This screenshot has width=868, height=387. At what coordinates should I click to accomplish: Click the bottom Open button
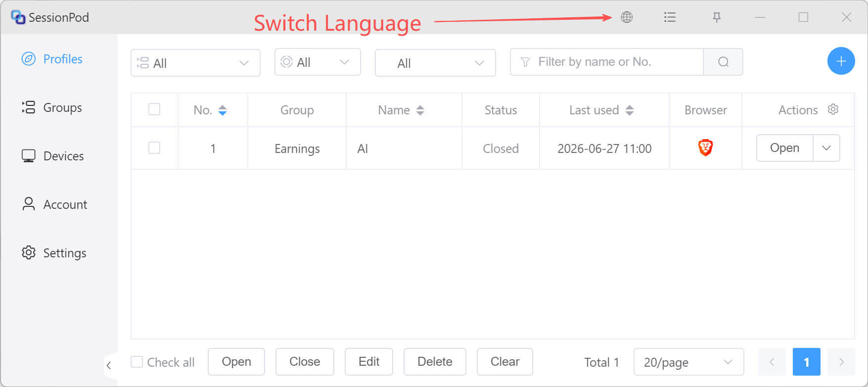236,362
